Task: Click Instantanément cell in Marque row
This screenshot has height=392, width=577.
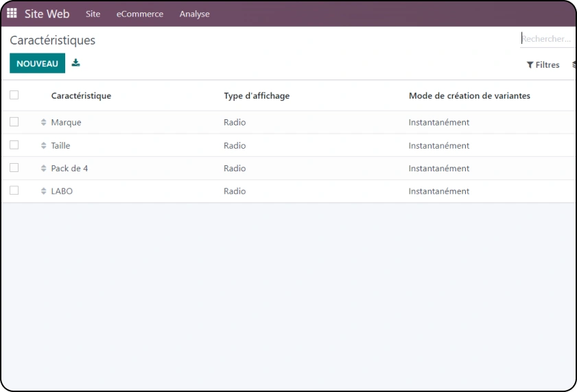Action: pos(438,122)
